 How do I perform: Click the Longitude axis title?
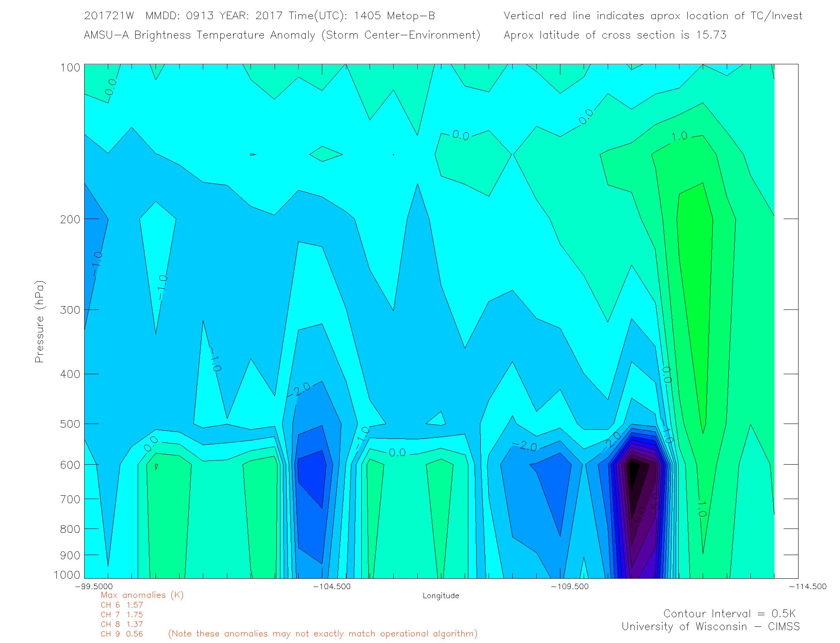click(441, 596)
